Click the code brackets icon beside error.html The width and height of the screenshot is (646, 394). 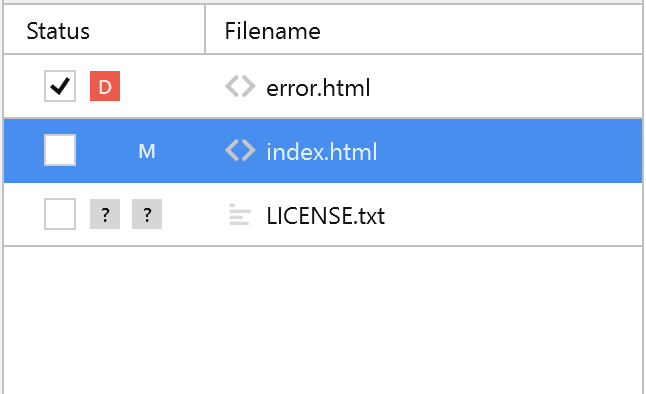point(240,87)
